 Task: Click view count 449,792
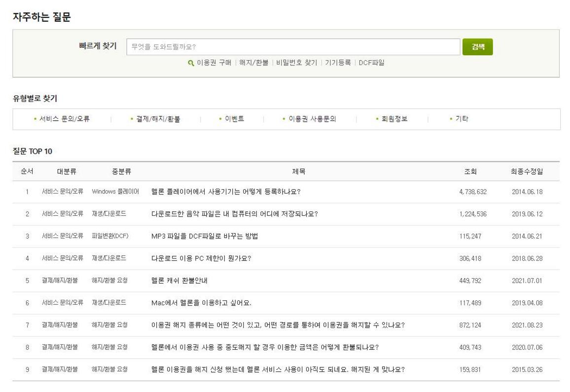click(470, 281)
